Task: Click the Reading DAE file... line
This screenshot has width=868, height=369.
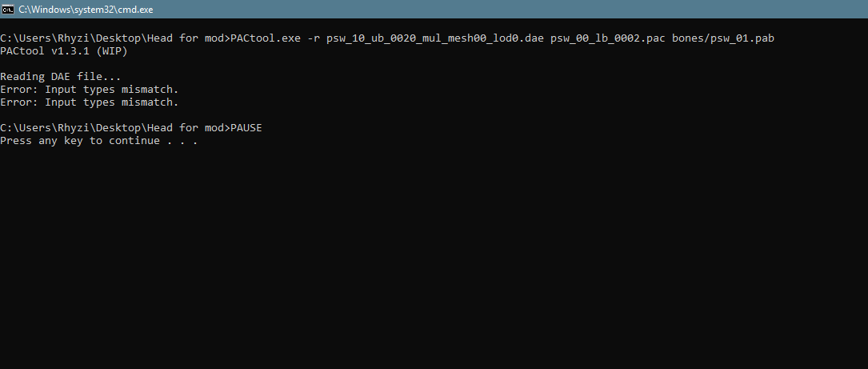Action: pos(60,77)
